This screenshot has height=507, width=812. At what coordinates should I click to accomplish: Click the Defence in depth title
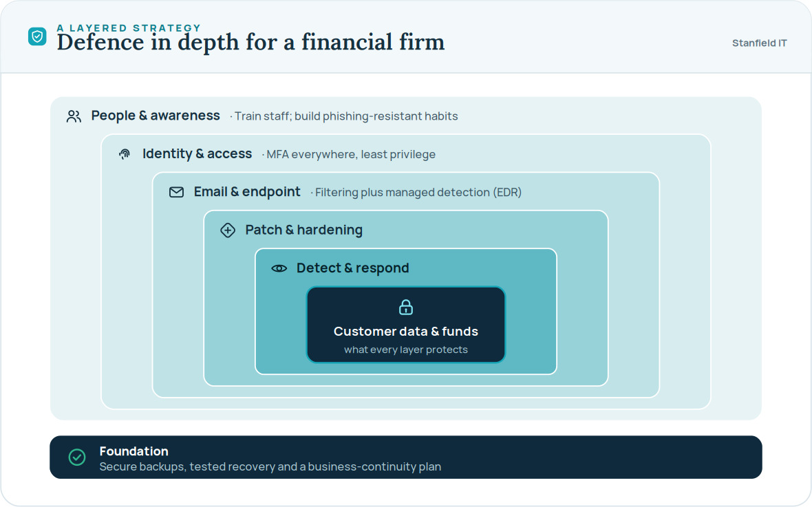250,42
